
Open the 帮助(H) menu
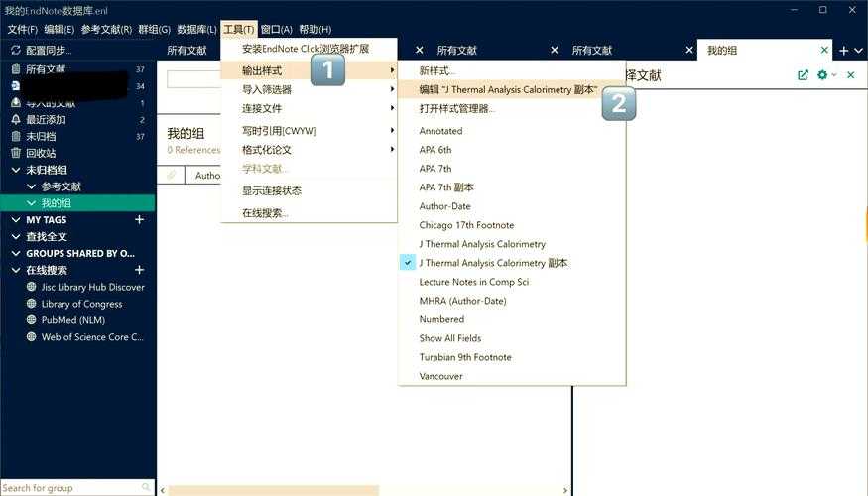point(315,30)
